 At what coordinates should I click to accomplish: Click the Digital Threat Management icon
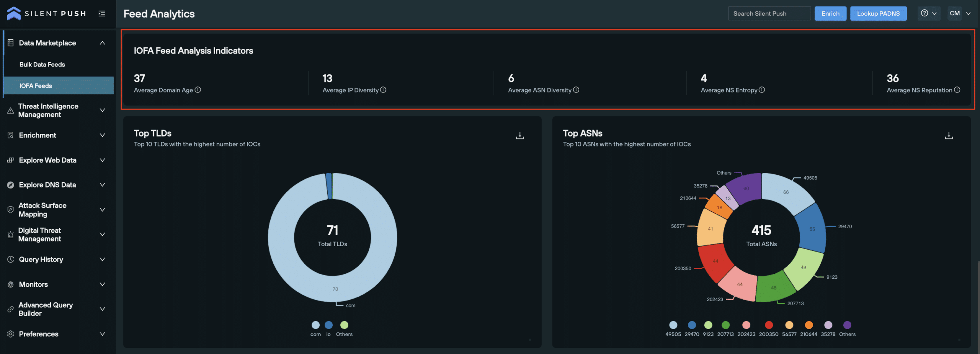pyautogui.click(x=11, y=234)
